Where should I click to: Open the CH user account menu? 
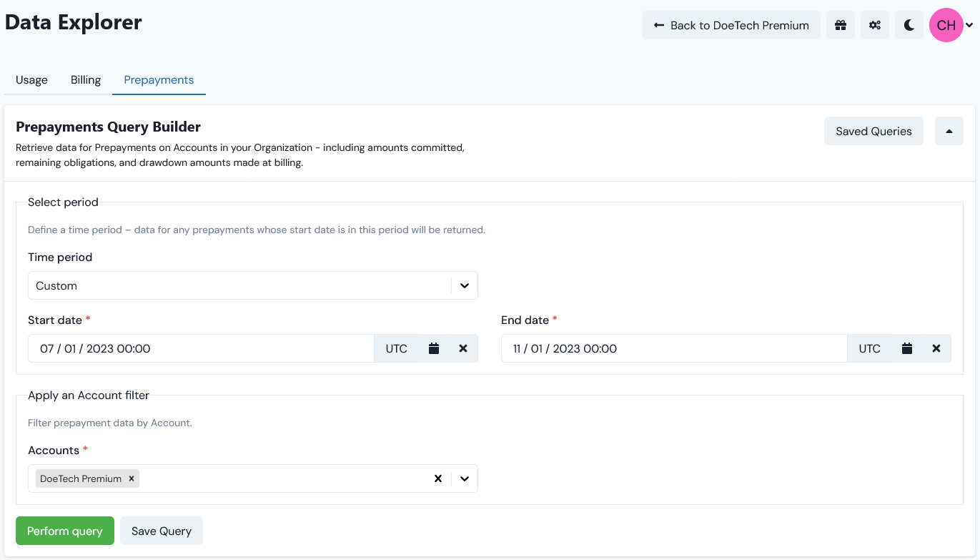click(952, 24)
